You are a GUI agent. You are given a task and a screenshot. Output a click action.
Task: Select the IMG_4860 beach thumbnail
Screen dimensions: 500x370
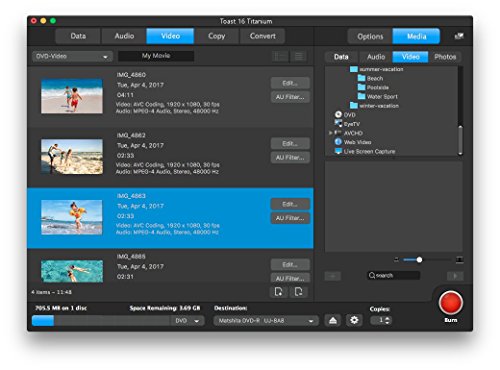coord(72,96)
